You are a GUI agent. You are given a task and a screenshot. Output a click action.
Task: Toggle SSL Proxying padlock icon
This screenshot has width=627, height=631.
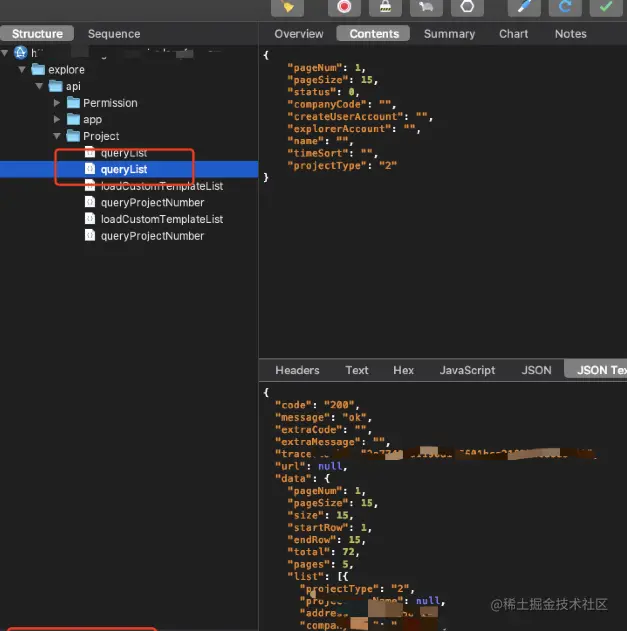point(385,7)
